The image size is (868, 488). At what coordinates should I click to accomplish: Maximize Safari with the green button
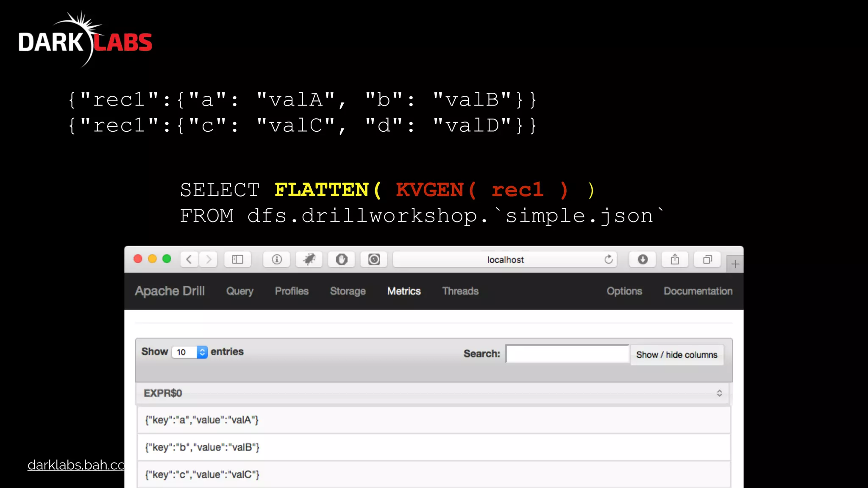pyautogui.click(x=167, y=259)
